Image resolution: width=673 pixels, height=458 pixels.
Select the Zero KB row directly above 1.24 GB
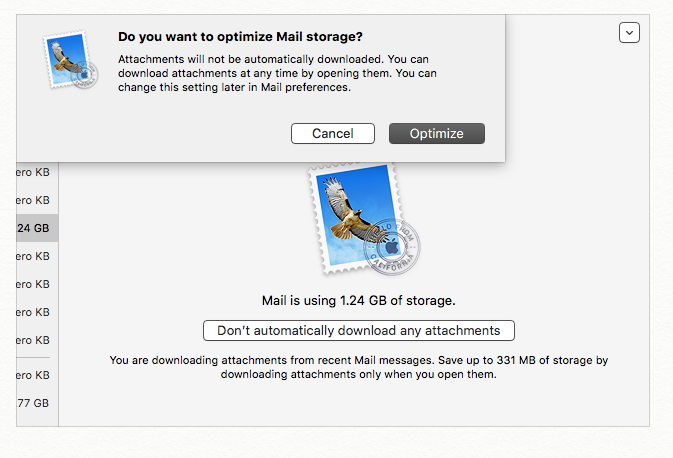click(34, 200)
